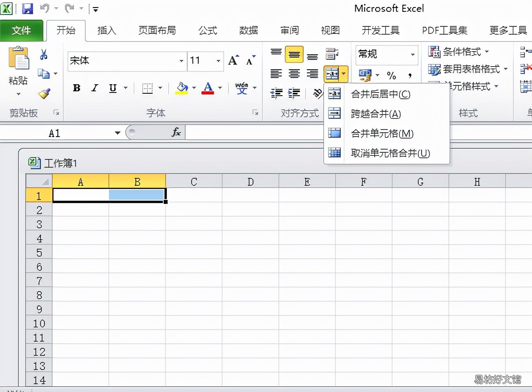Click the Copy icon in clipboard group
Image resolution: width=532 pixels, height=392 pixels.
coord(43,74)
